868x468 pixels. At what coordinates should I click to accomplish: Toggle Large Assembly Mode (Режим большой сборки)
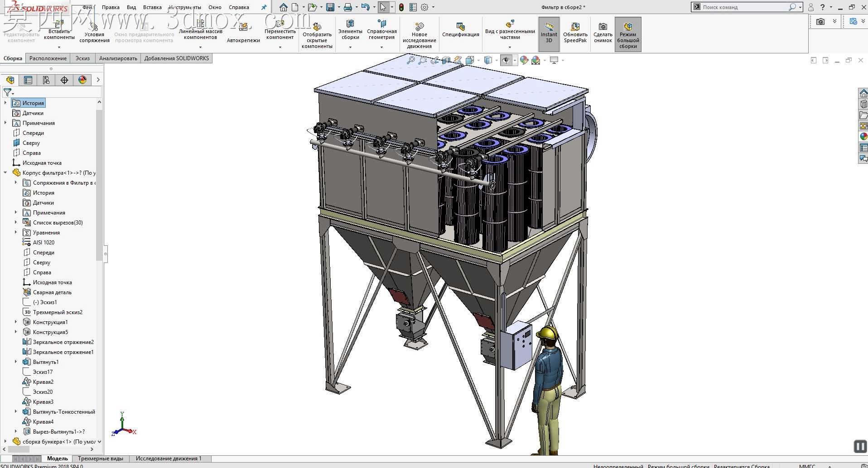click(628, 34)
